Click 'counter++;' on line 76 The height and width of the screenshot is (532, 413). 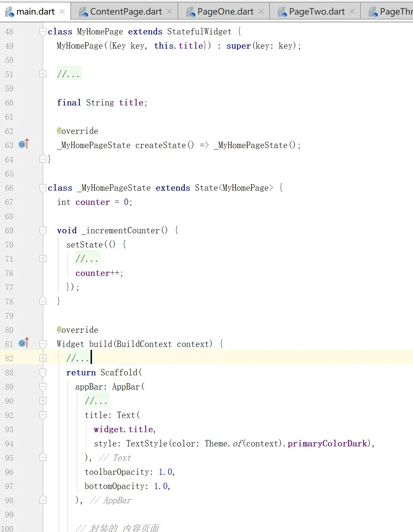point(99,273)
